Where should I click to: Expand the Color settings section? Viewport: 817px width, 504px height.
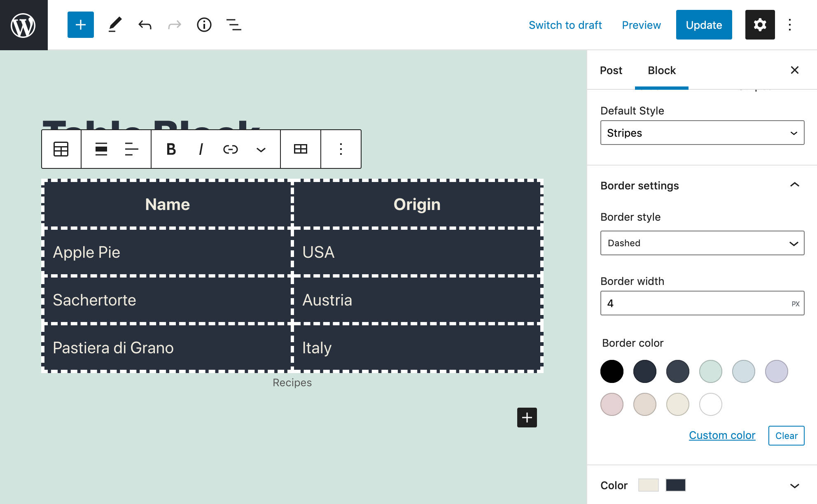click(795, 484)
